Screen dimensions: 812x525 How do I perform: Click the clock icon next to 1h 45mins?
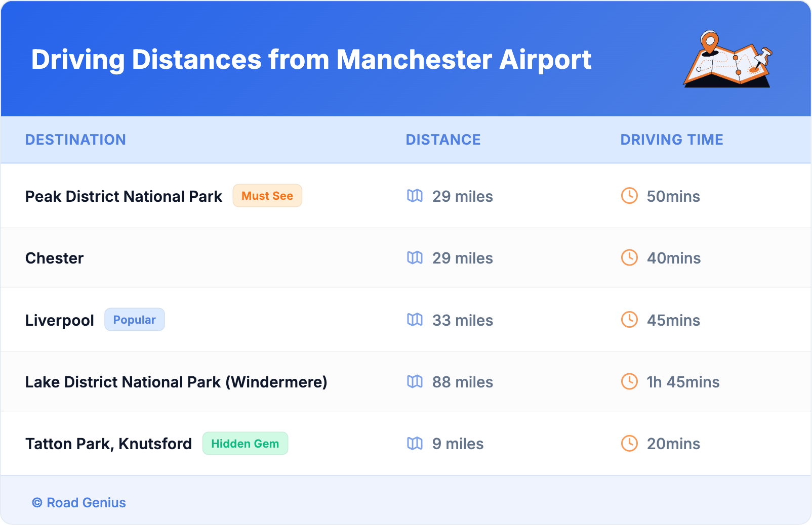(x=629, y=382)
